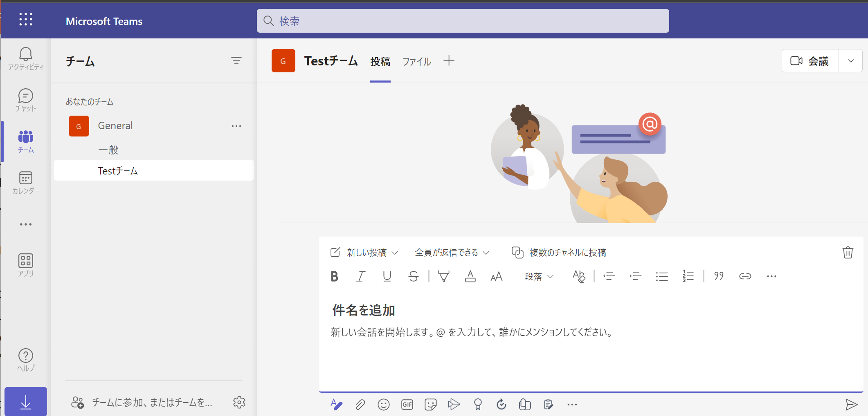The width and height of the screenshot is (868, 416).
Task: Start a meeting with 会議 button
Action: [x=810, y=61]
